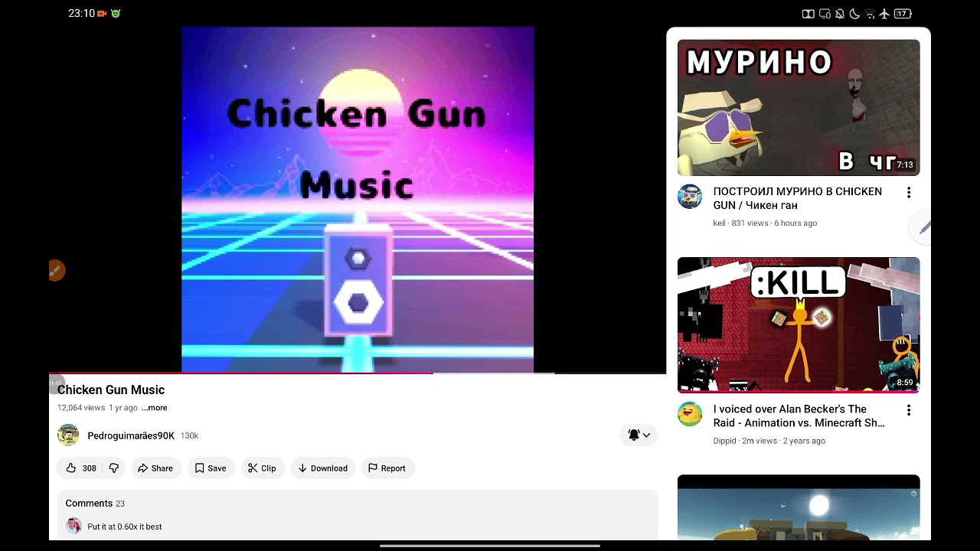
Task: Tap Dippid channel avatar
Action: (x=690, y=414)
